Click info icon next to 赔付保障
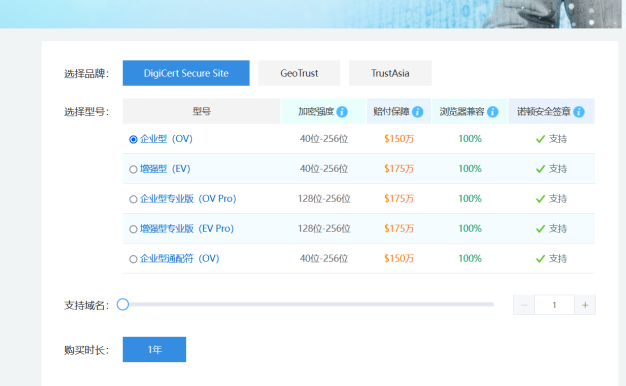This screenshot has height=386, width=626. pyautogui.click(x=418, y=112)
